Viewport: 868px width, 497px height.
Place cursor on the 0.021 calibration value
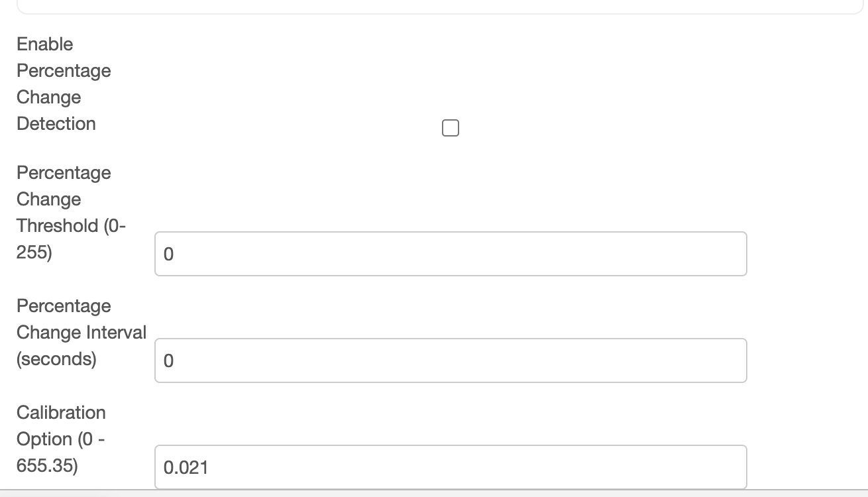[186, 468]
